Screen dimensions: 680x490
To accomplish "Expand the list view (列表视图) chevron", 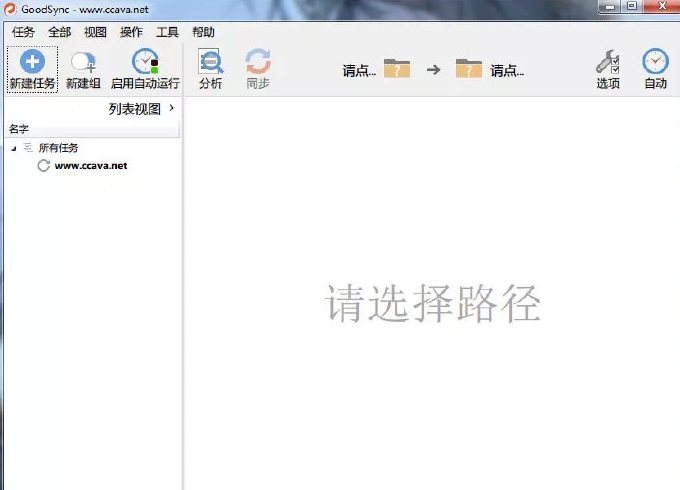I will (x=172, y=108).
